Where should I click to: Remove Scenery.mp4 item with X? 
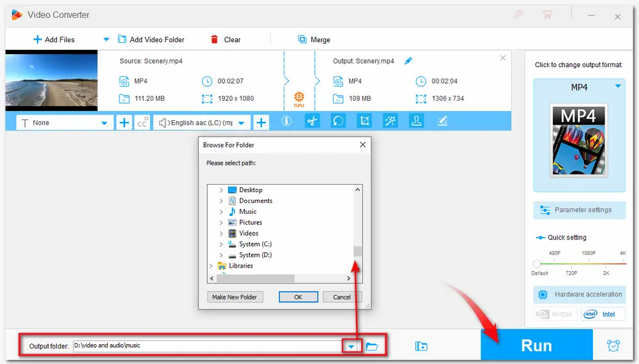pos(503,58)
